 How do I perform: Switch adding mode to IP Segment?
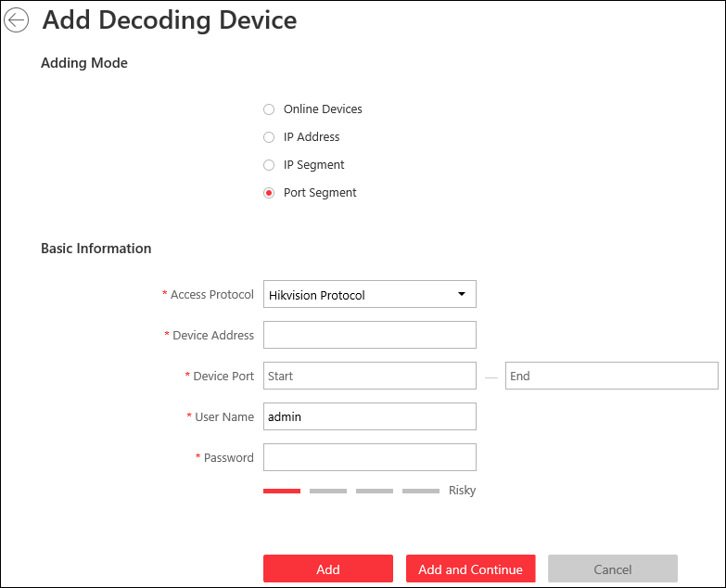point(269,165)
